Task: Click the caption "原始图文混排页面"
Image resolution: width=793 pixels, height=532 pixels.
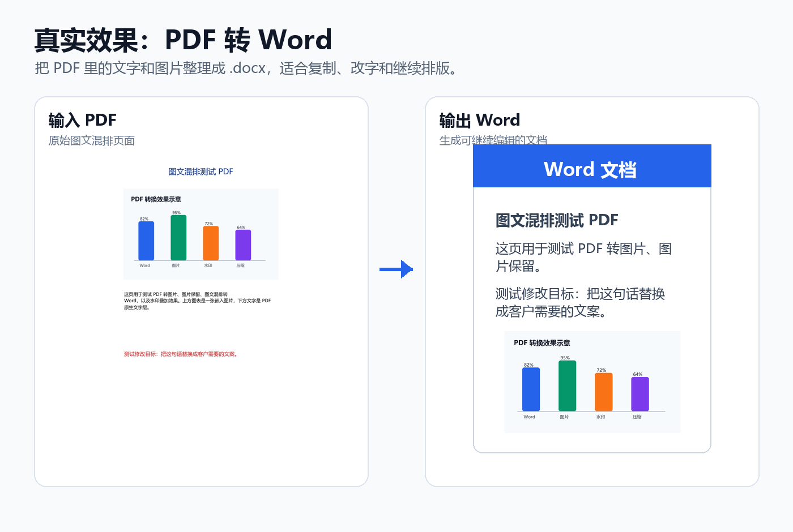Action: [92, 140]
